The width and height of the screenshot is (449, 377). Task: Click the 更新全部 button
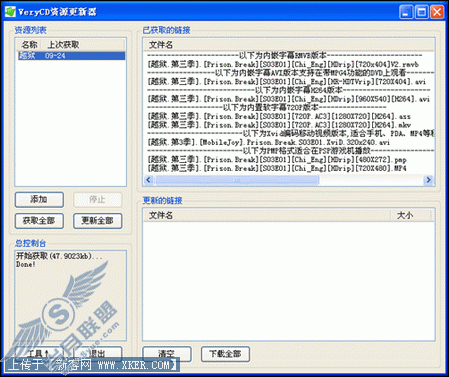click(x=97, y=221)
